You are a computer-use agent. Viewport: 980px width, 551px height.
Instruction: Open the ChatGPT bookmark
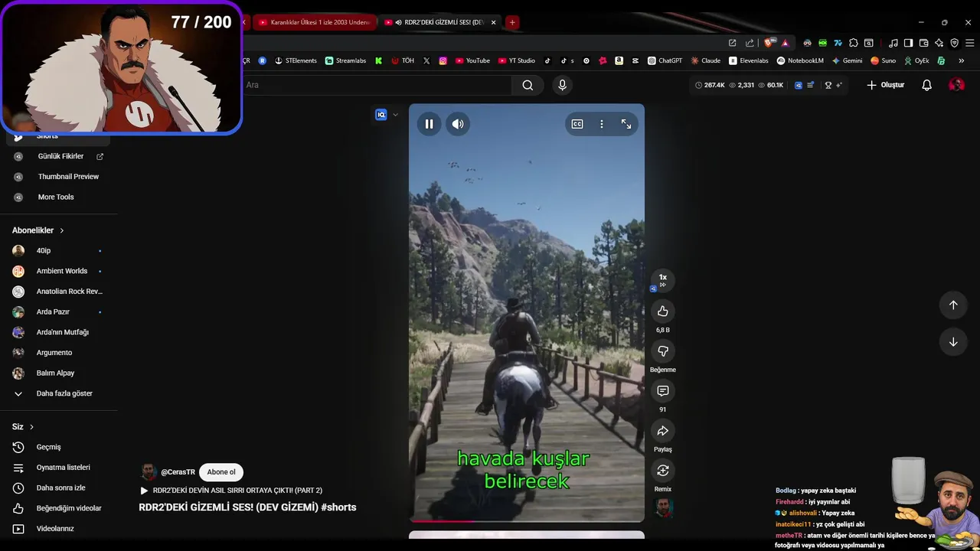665,60
